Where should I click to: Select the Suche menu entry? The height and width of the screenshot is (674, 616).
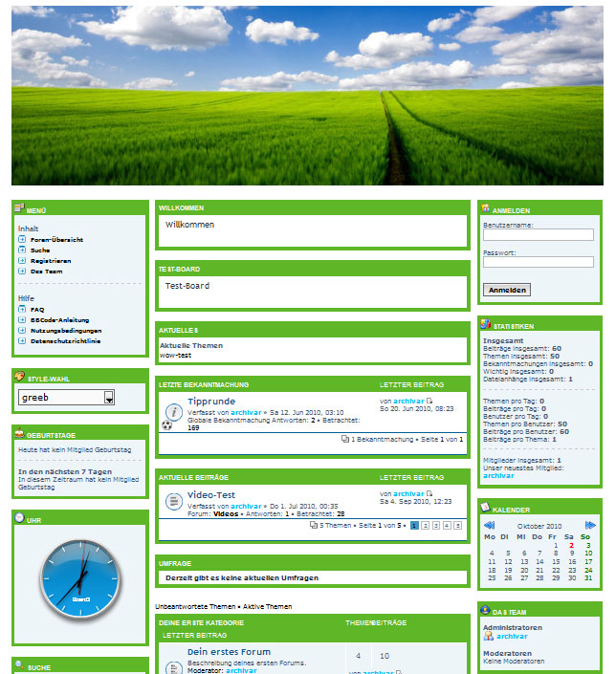pyautogui.click(x=40, y=250)
